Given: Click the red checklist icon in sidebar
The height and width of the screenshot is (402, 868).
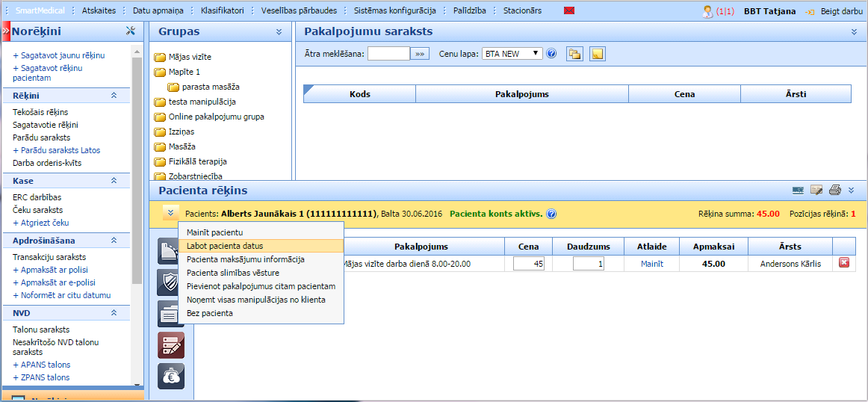Looking at the screenshot, I should [x=170, y=344].
